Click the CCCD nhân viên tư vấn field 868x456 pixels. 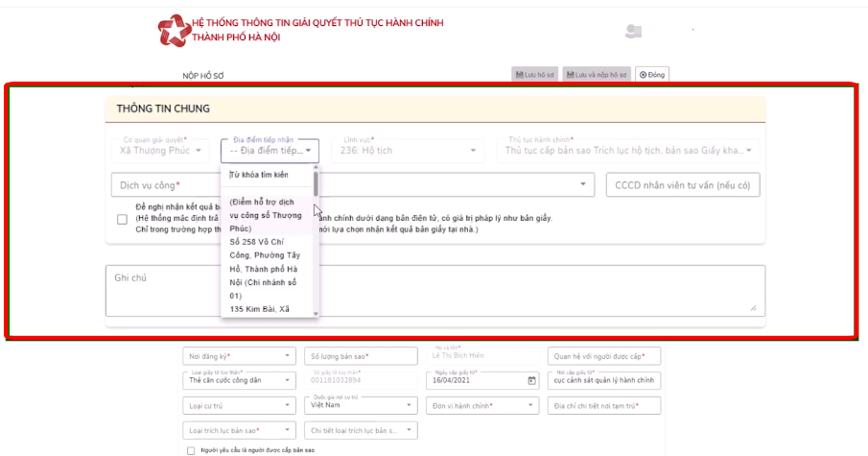tap(683, 185)
